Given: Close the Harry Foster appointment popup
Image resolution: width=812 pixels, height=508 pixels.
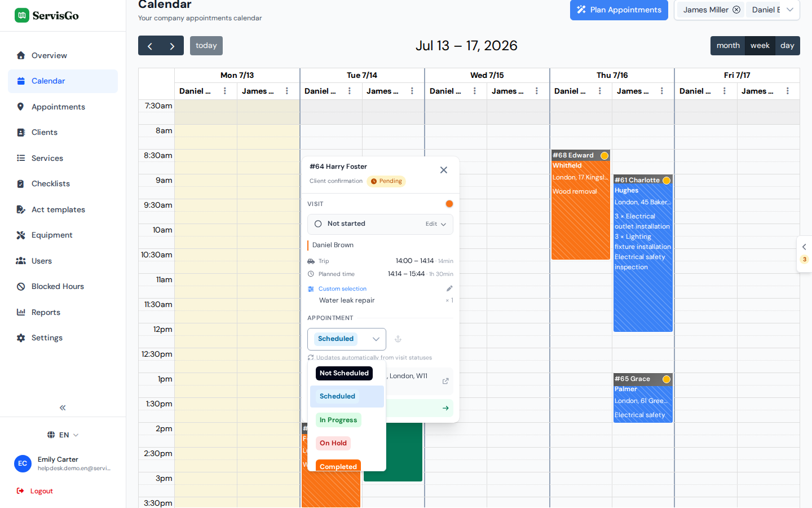Looking at the screenshot, I should click(444, 170).
